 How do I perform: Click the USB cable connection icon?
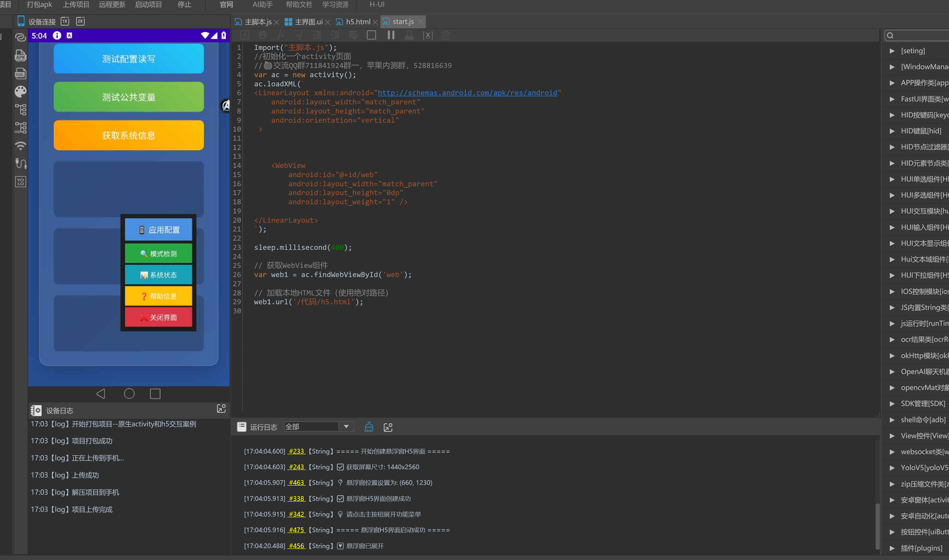[20, 164]
